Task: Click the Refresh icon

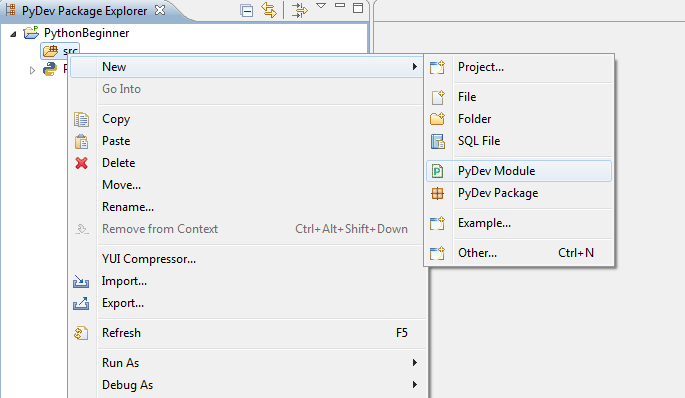Action: point(81,333)
